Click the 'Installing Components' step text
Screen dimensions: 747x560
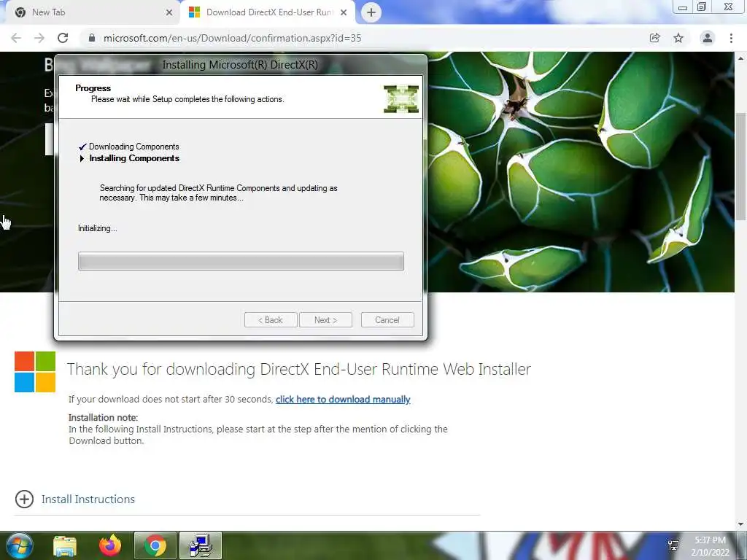pos(134,158)
